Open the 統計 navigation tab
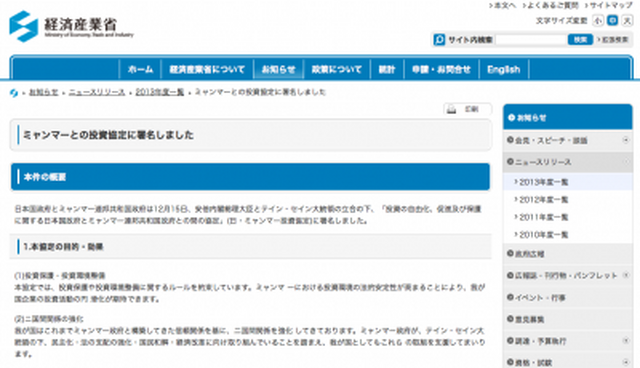The image size is (640, 368). 387,69
